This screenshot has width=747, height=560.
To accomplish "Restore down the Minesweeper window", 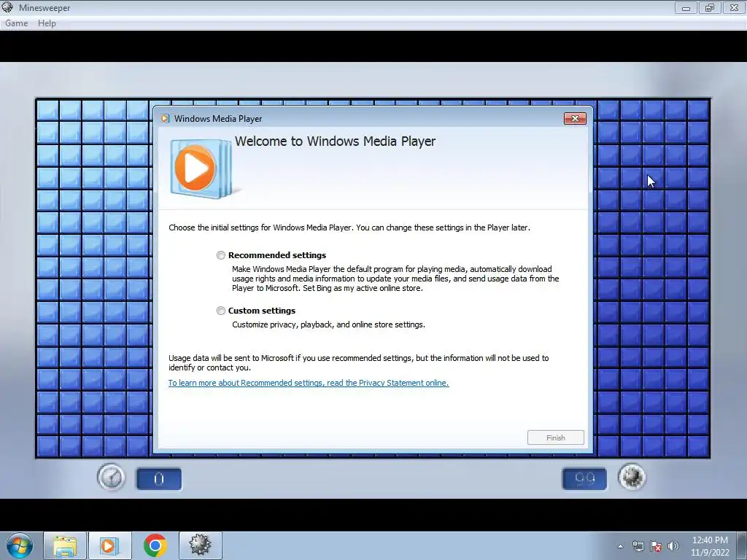I will (x=710, y=7).
